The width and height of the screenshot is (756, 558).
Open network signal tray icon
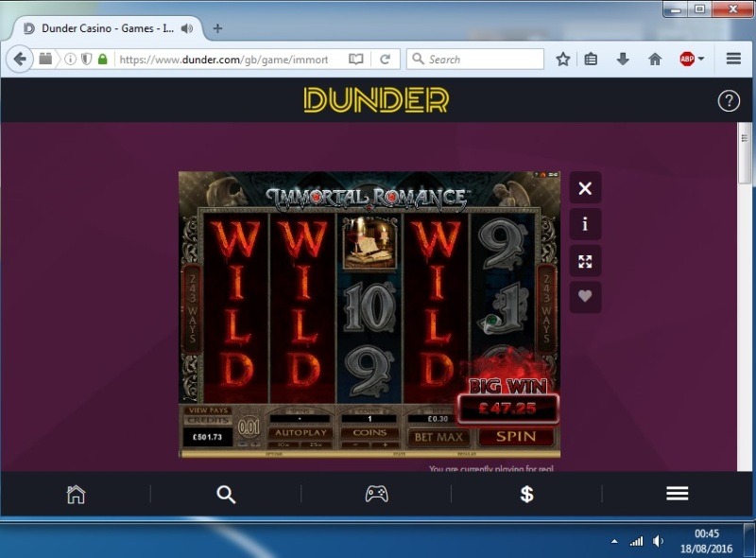[x=636, y=541]
